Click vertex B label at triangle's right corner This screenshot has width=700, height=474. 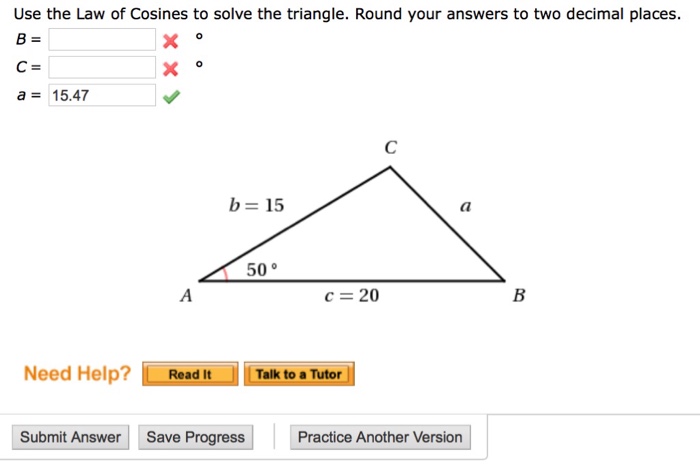click(517, 296)
